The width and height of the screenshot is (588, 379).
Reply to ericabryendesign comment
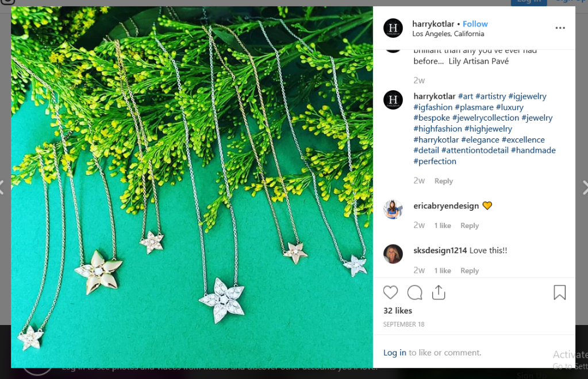(x=470, y=226)
